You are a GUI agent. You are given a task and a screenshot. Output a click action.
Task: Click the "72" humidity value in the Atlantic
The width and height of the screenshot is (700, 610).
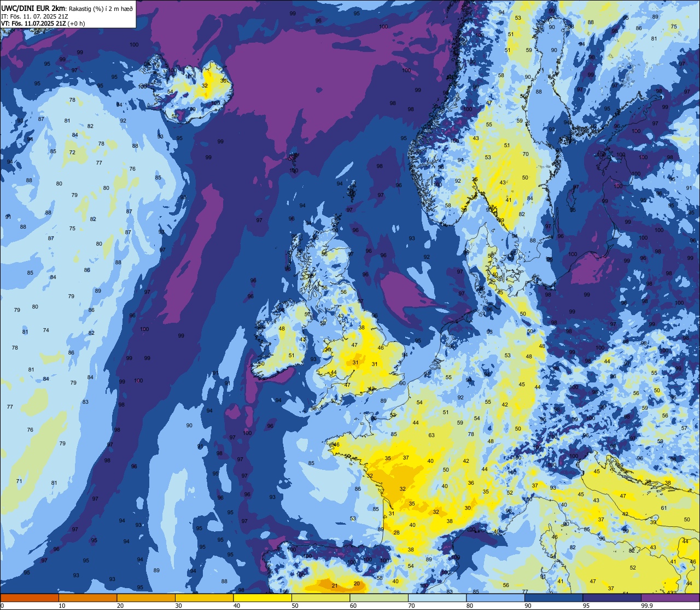pyautogui.click(x=72, y=152)
